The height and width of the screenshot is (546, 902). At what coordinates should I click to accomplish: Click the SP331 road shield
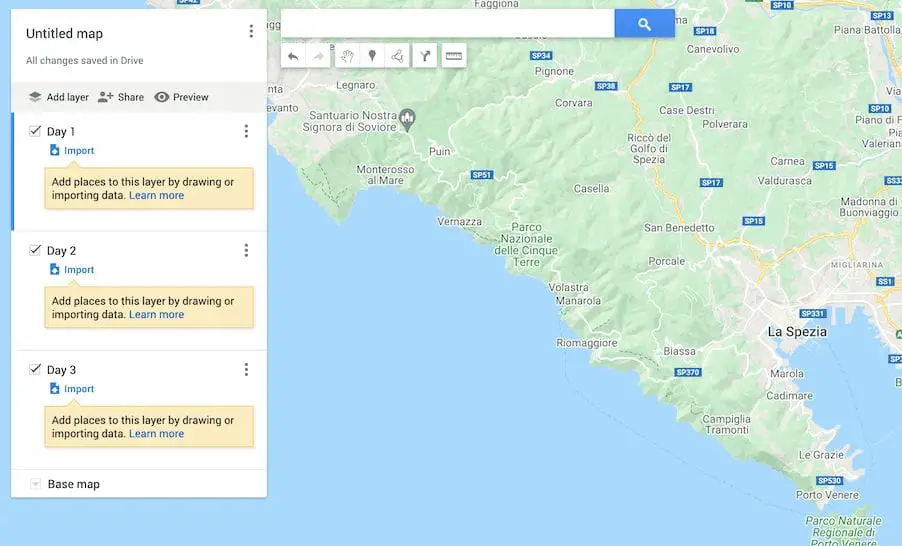[x=813, y=314]
